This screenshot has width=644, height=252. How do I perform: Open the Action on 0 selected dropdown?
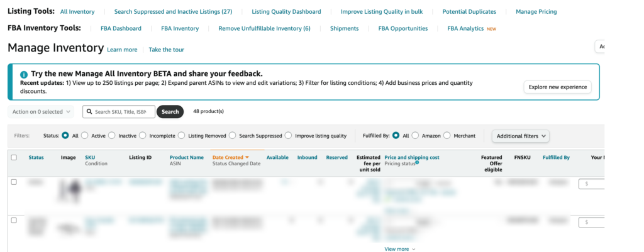click(x=41, y=112)
